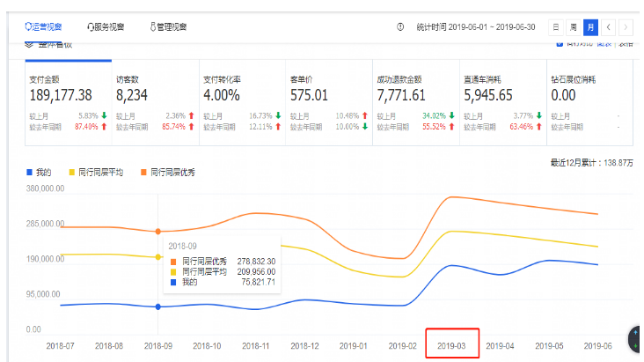Screen dimensions: 644x362
Task: Click the 2018-10 x-axis label
Action: point(207,346)
